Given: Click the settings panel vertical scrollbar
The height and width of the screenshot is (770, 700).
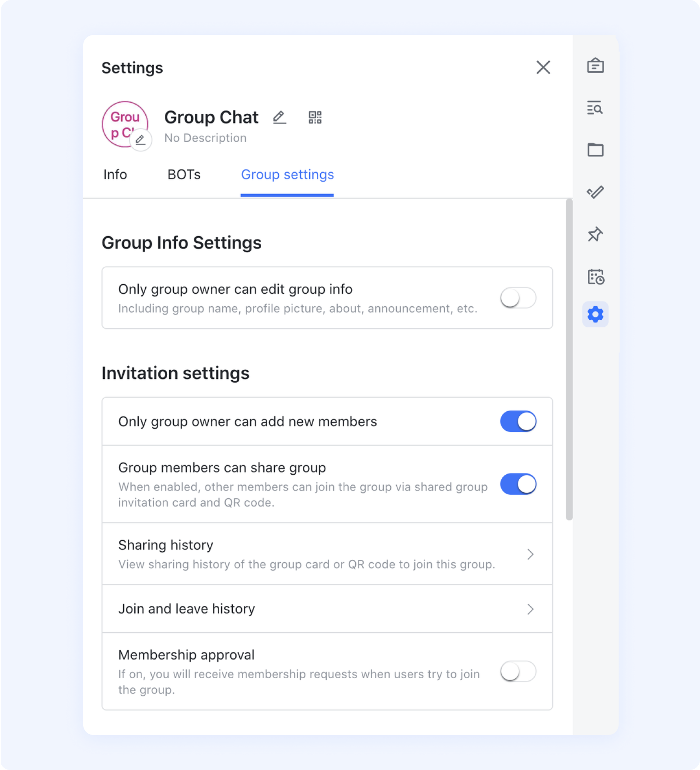Looking at the screenshot, I should click(569, 359).
